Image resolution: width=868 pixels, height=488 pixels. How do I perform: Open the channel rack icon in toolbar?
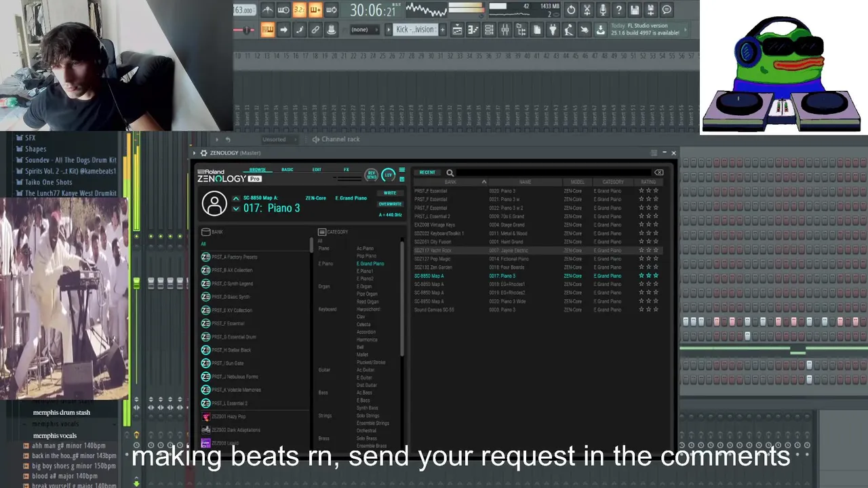[489, 30]
